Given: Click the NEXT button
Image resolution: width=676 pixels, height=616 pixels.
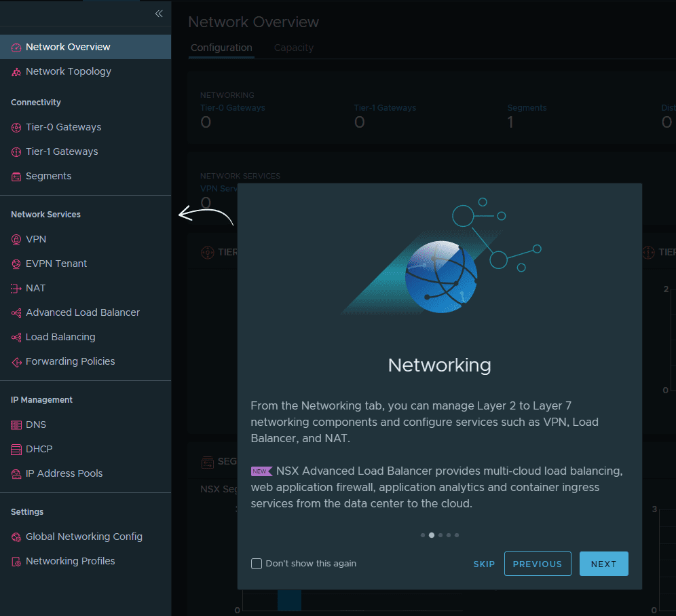Looking at the screenshot, I should coord(603,564).
